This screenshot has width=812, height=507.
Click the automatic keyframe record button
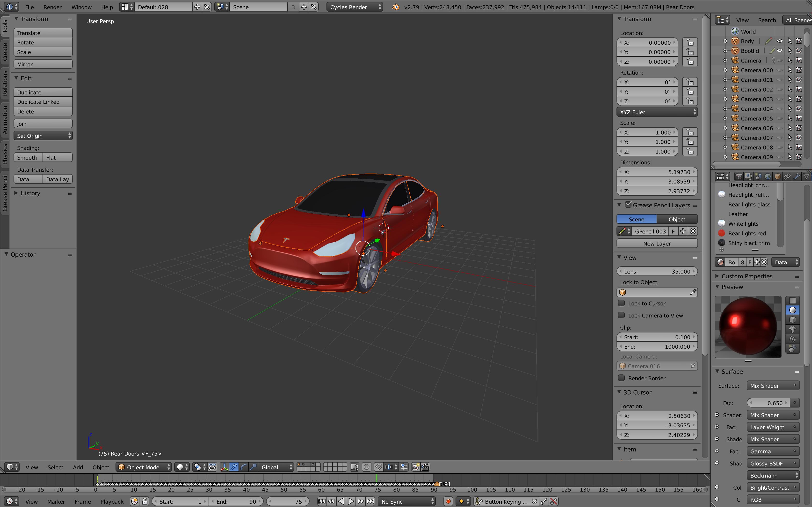[448, 501]
